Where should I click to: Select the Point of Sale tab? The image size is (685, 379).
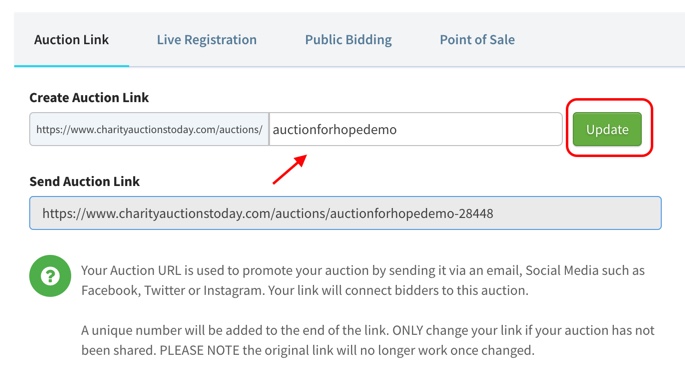tap(477, 40)
